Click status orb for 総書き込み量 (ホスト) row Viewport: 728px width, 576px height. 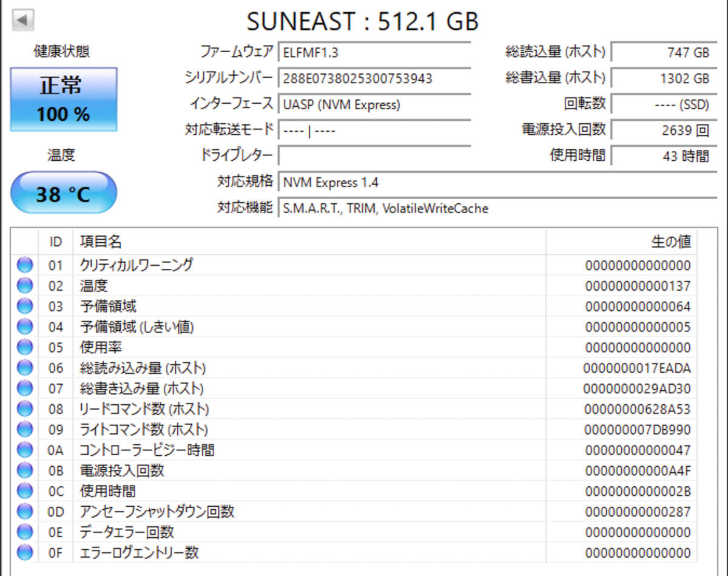pyautogui.click(x=25, y=388)
